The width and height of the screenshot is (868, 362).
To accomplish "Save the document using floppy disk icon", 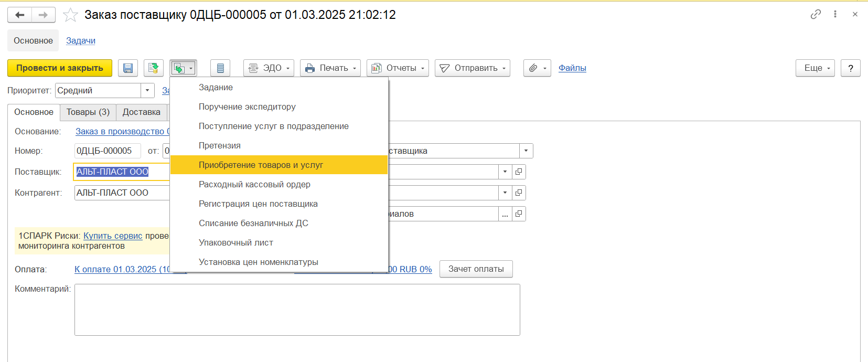I will click(x=128, y=68).
